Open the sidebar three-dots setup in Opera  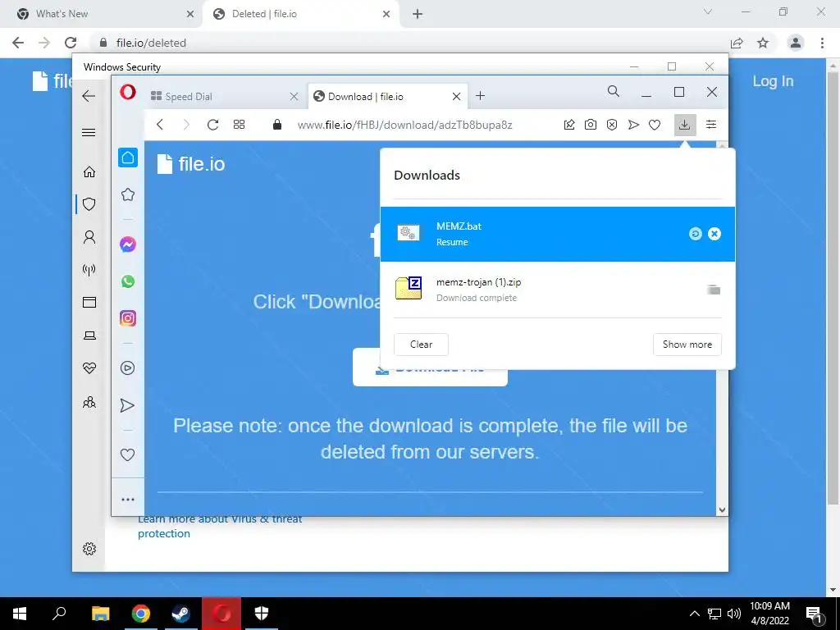(127, 500)
